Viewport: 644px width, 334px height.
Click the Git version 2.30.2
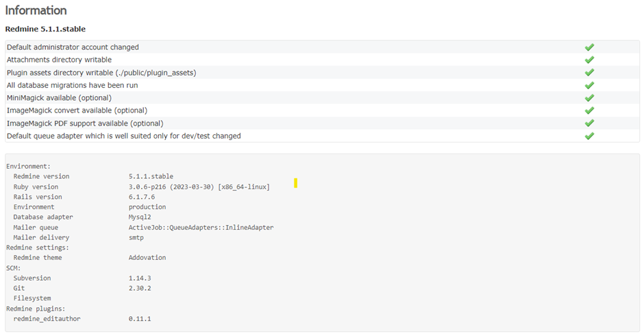tap(140, 288)
